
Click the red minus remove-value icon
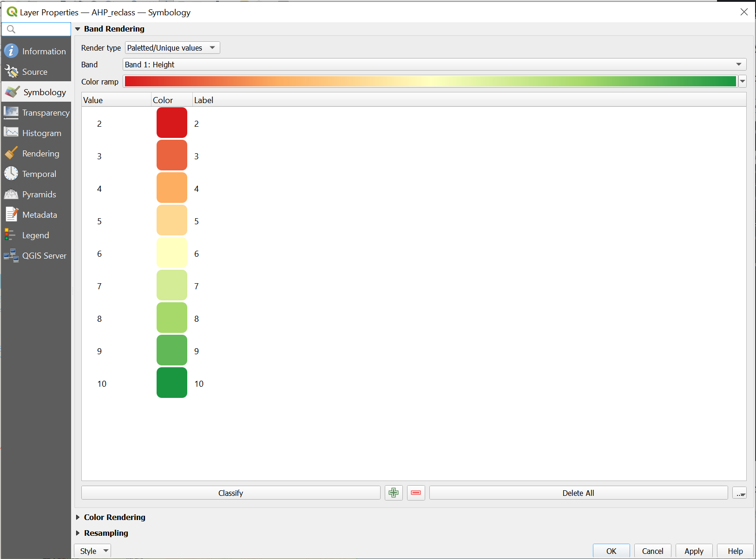416,493
